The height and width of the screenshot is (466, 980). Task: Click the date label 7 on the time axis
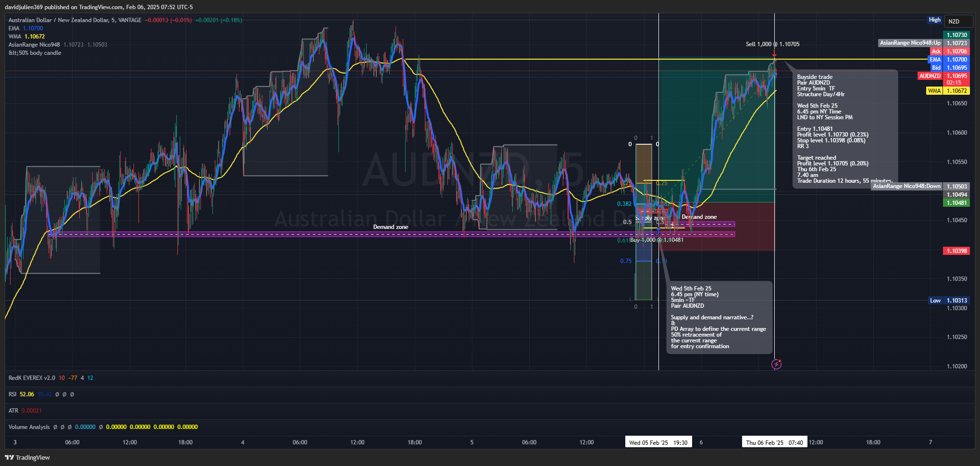click(x=930, y=442)
